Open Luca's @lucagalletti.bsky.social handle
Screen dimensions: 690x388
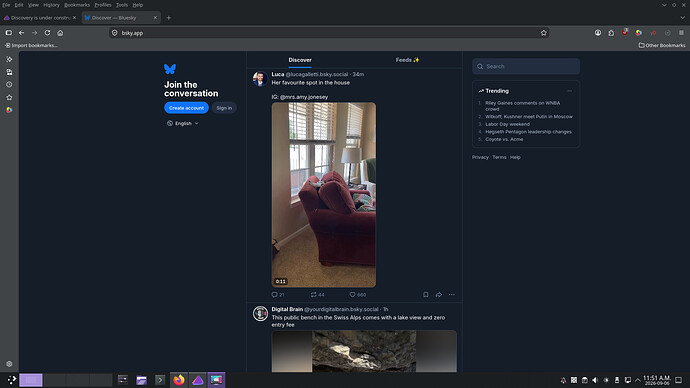click(x=316, y=74)
